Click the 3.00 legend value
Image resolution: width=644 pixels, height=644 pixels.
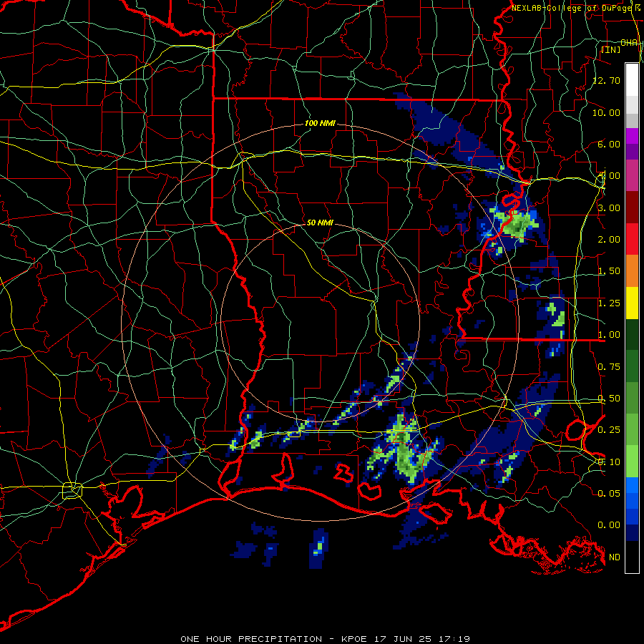(x=609, y=208)
